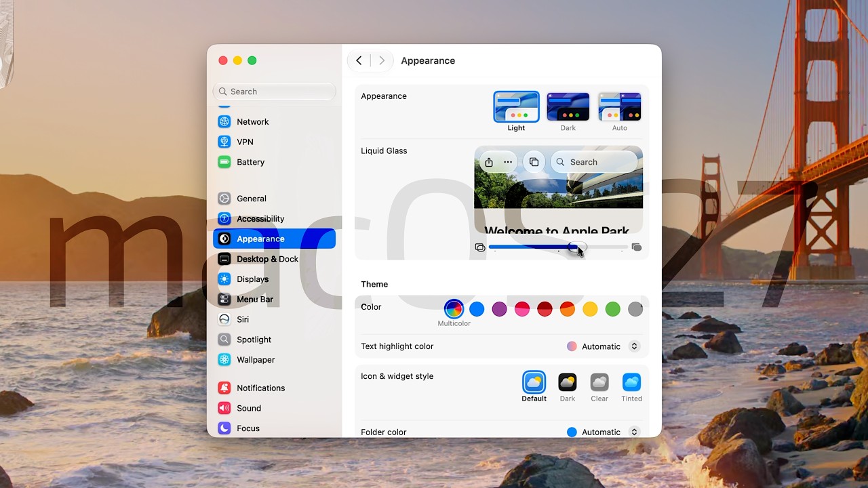Image resolution: width=868 pixels, height=488 pixels.
Task: Go forward with the right chevron
Action: 382,60
